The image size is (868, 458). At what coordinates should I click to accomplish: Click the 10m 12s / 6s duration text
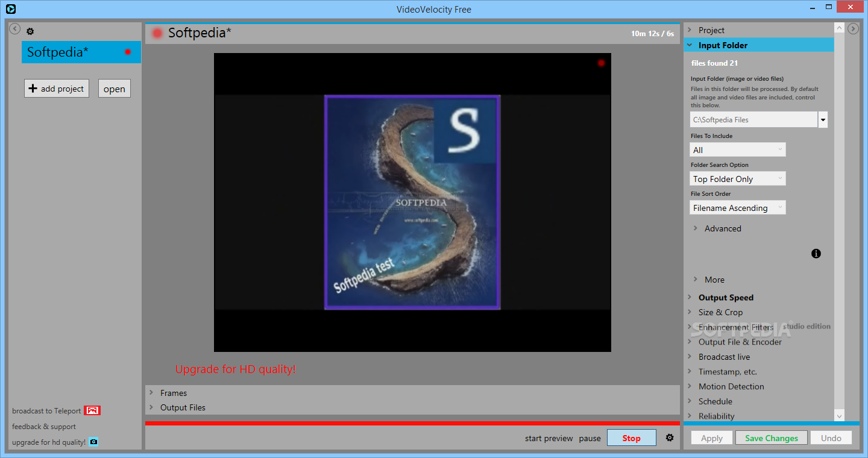(652, 34)
